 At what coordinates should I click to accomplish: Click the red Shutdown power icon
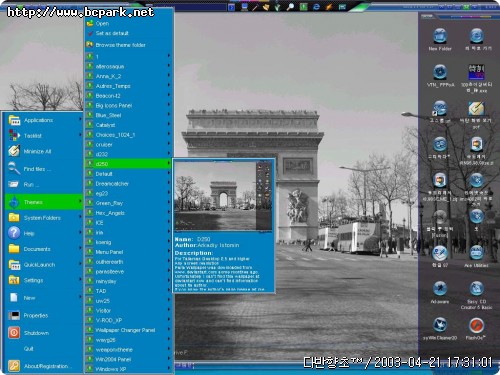14,332
